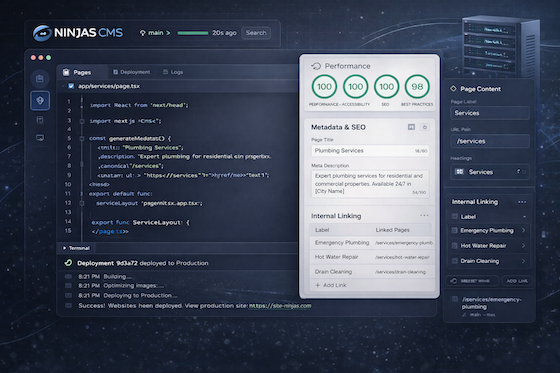Click the branch icon beside main
The width and height of the screenshot is (560, 373).
pos(142,33)
